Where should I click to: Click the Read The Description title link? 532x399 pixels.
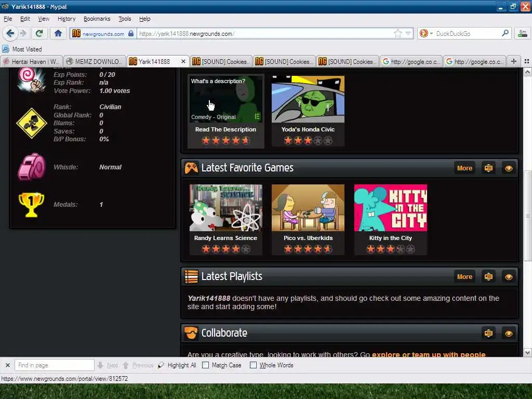tap(225, 129)
